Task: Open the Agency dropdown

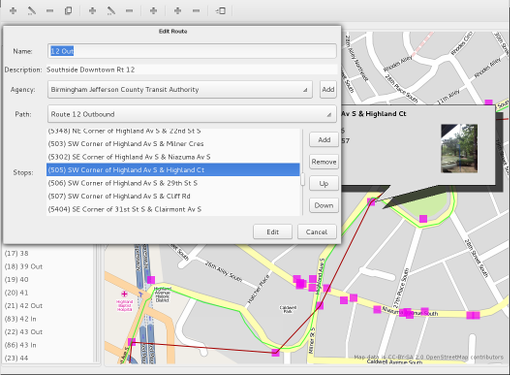Action: click(x=180, y=89)
